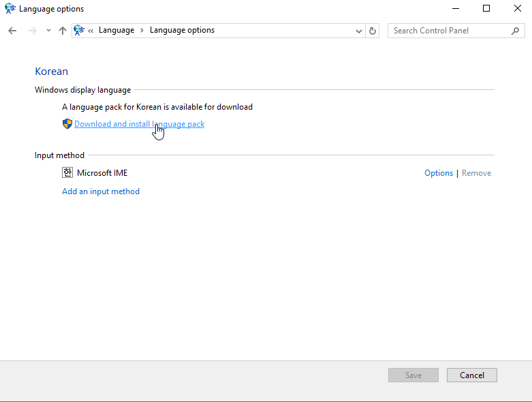Click the Input method section label
Screen dimensions: 532x402
click(59, 155)
